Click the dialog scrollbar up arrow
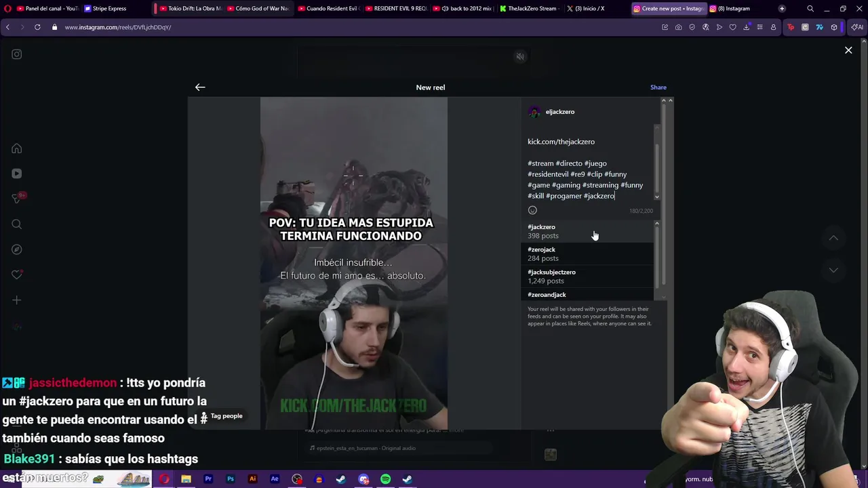The width and height of the screenshot is (868, 488). click(670, 100)
